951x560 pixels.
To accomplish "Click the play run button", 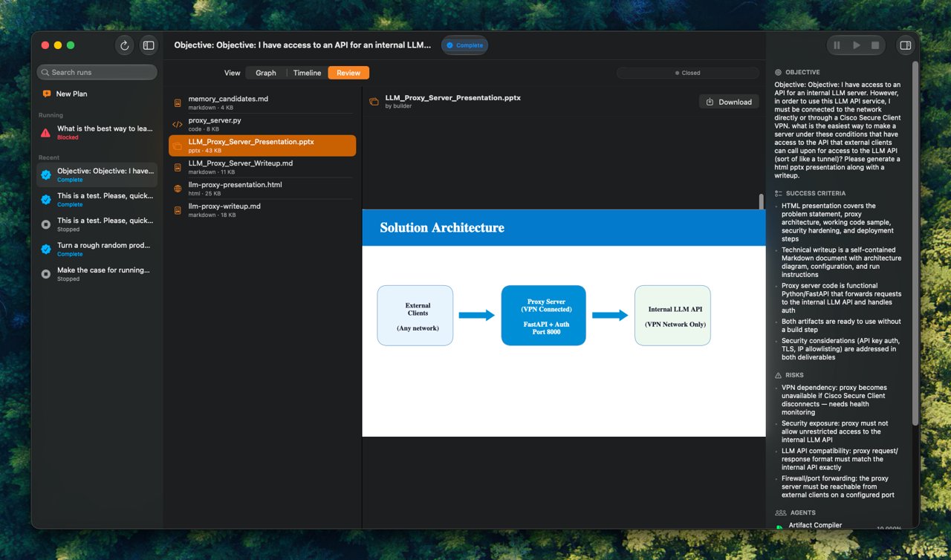I will (857, 45).
